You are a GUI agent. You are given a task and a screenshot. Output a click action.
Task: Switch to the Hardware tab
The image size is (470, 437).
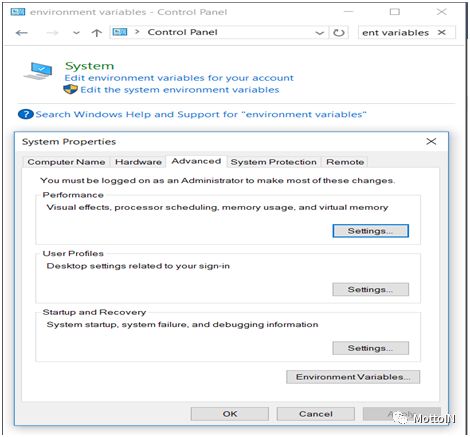pos(138,162)
